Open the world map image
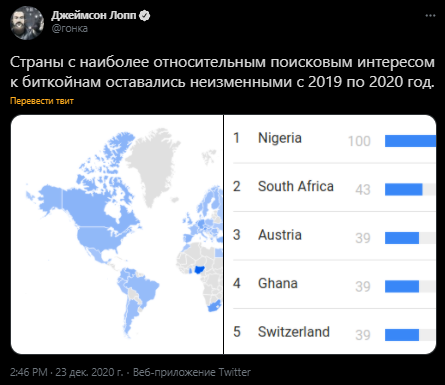This screenshot has height=385, width=445. coord(117,234)
